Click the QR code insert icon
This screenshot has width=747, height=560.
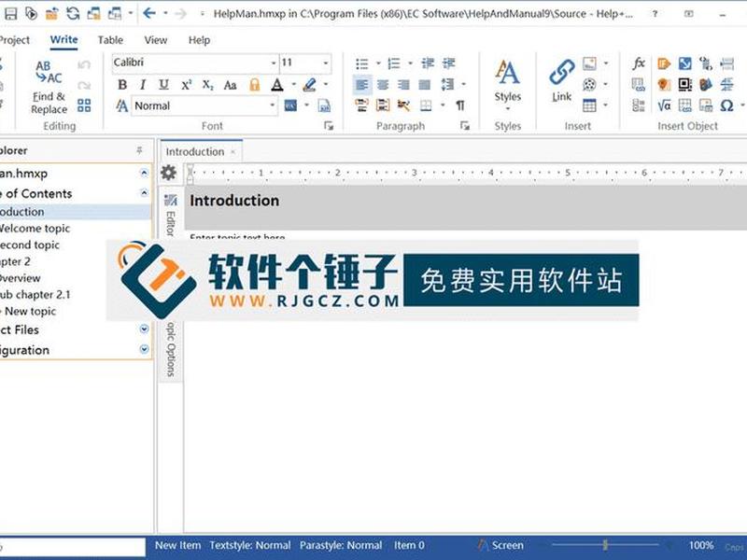point(685,84)
